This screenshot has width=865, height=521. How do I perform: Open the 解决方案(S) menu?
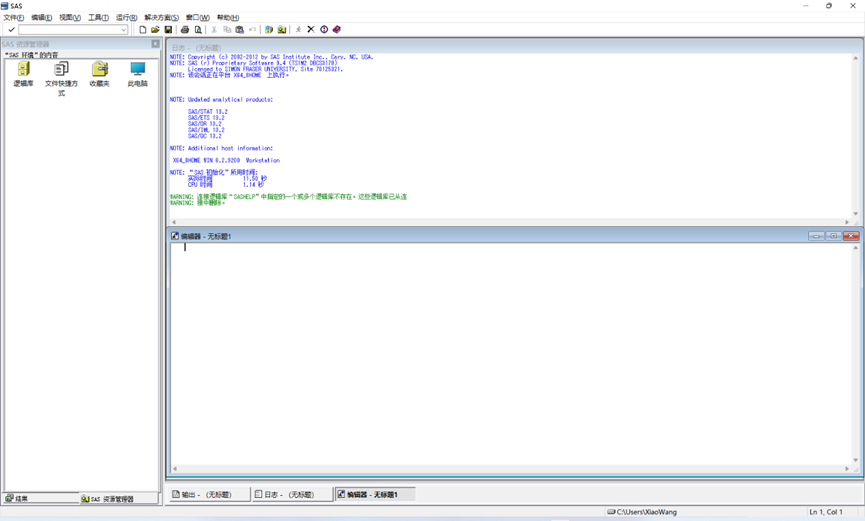162,18
